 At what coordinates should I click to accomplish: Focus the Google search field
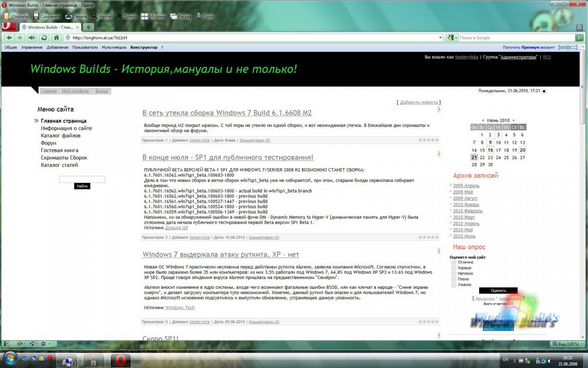tap(516, 38)
